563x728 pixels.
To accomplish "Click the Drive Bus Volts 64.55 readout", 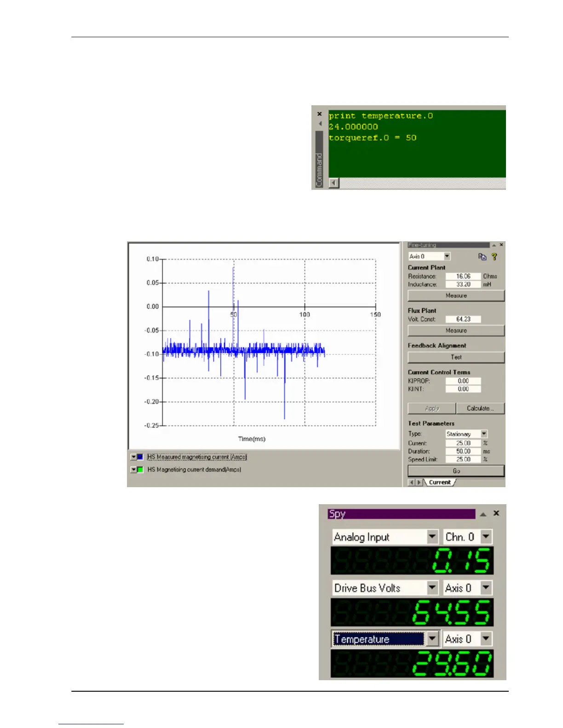I will [x=412, y=612].
